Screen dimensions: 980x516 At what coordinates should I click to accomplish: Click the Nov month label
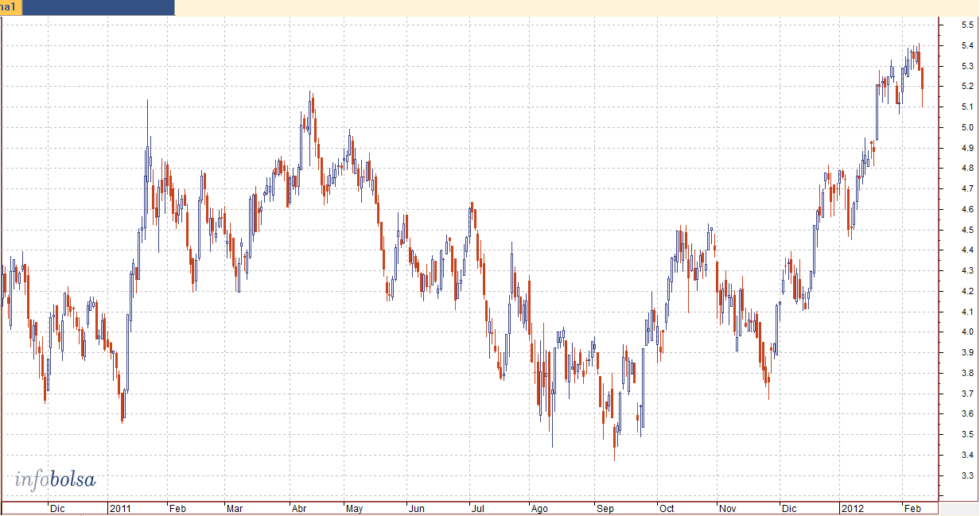pyautogui.click(x=728, y=508)
